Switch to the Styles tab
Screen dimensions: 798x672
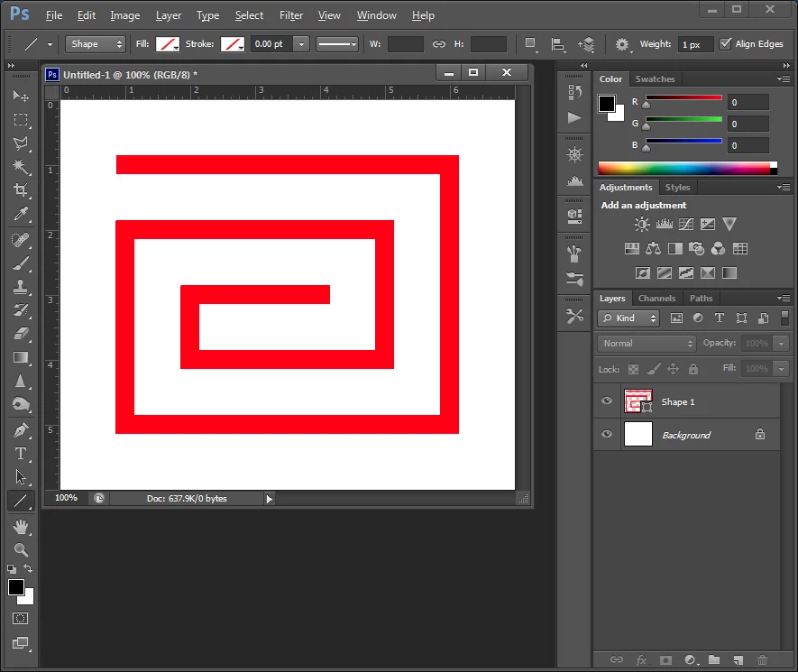[677, 188]
